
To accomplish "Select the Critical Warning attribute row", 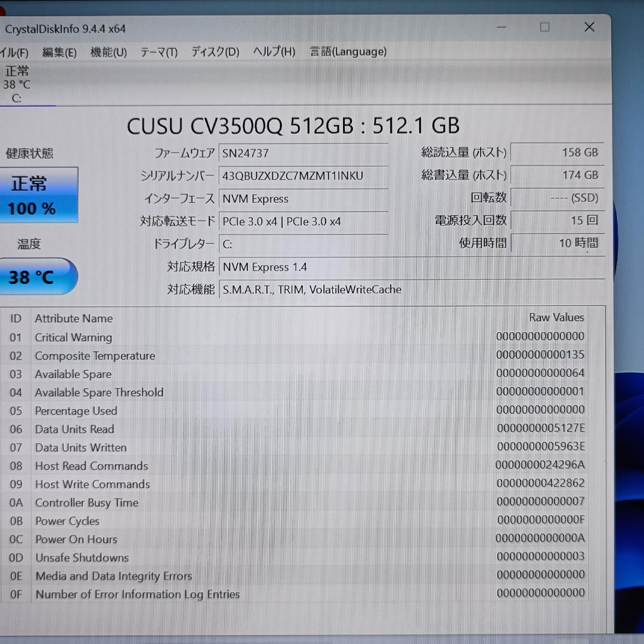I will pyautogui.click(x=239, y=337).
